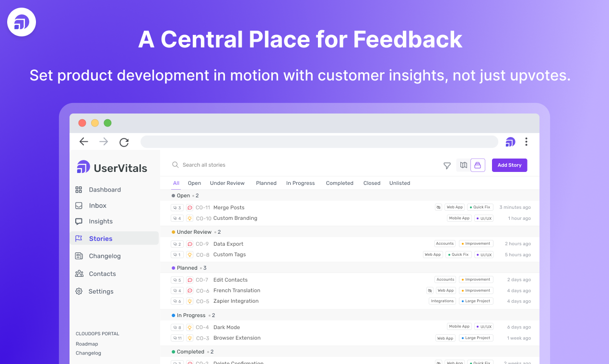609x364 pixels.
Task: Open the Dark Mode story
Action: point(226,327)
